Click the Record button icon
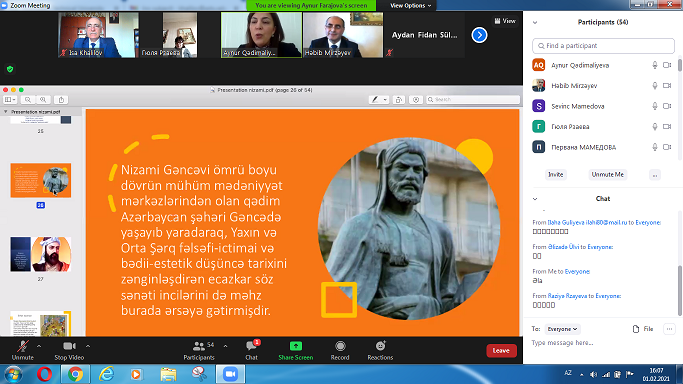The height and width of the screenshot is (384, 683). coord(340,346)
